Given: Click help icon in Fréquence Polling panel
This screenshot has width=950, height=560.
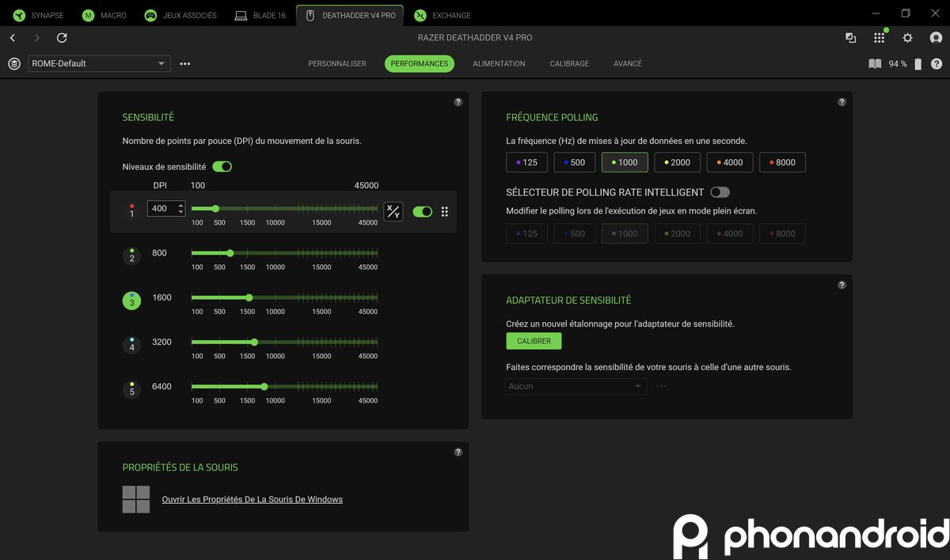Looking at the screenshot, I should 842,102.
